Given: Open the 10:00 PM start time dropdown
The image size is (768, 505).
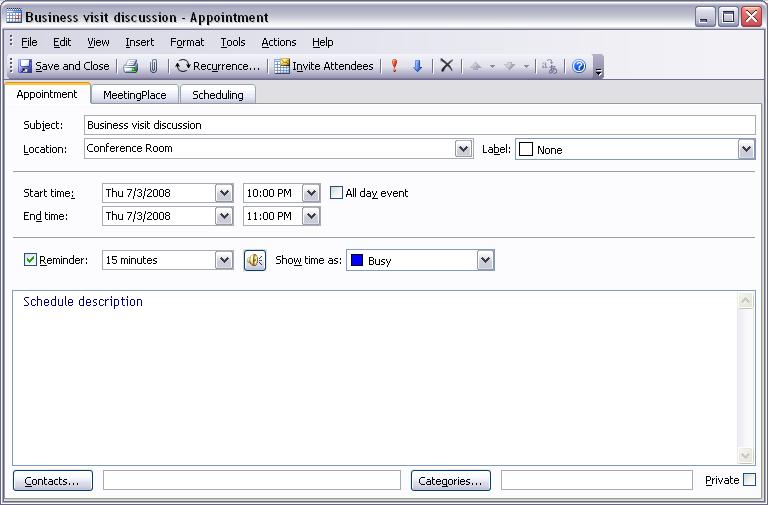Looking at the screenshot, I should pyautogui.click(x=311, y=192).
